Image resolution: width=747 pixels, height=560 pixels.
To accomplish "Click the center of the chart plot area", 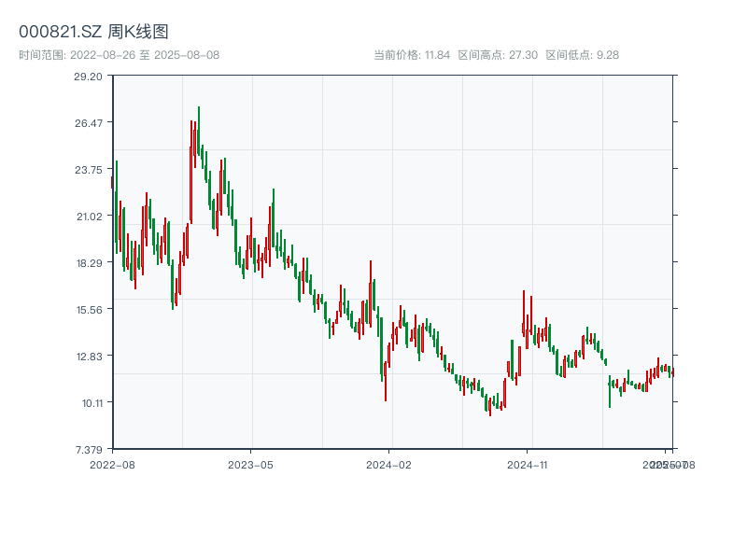I will pos(392,263).
